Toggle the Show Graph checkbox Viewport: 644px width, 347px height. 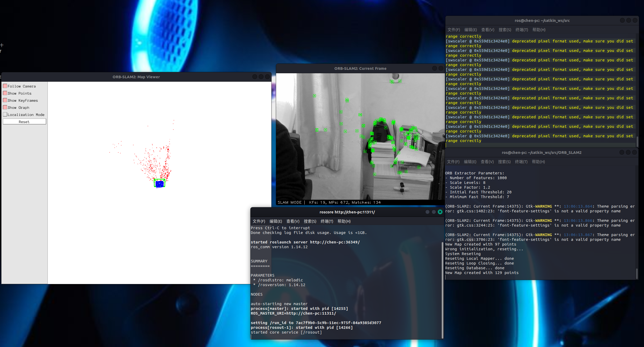point(5,107)
